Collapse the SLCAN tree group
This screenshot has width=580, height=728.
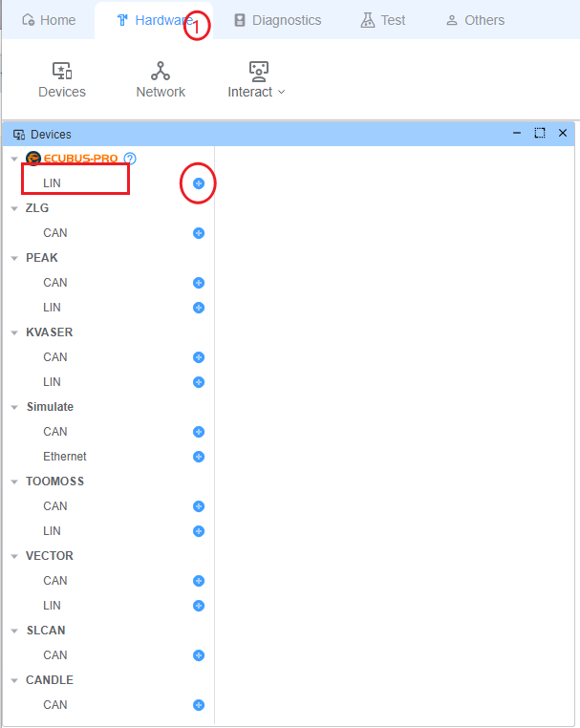[14, 631]
